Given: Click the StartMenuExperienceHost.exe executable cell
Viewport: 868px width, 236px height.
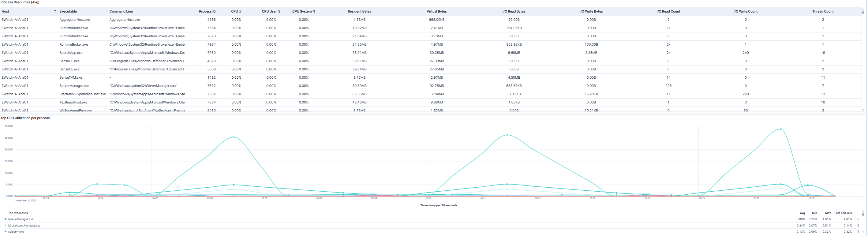Looking at the screenshot, I should pyautogui.click(x=83, y=94).
